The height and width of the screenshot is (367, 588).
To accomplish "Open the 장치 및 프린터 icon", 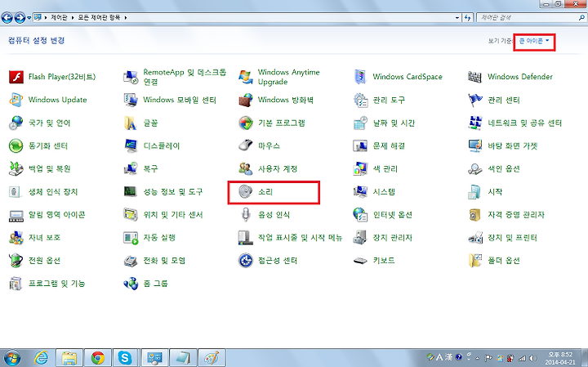I will 475,238.
